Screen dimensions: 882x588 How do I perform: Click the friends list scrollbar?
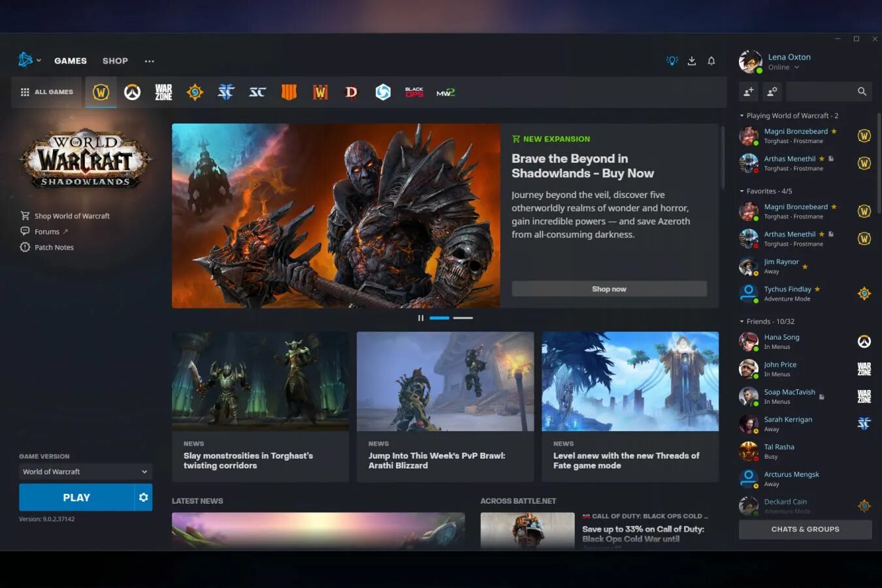(x=878, y=163)
